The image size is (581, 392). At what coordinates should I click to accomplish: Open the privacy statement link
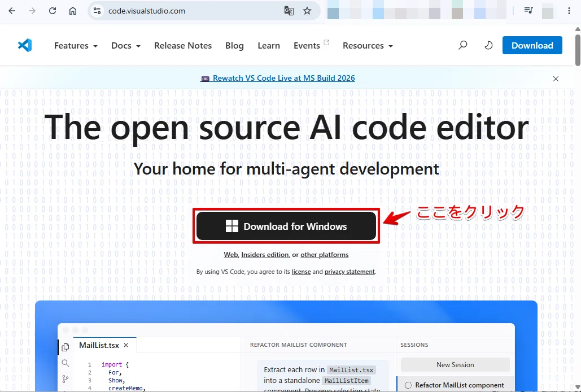pos(350,272)
